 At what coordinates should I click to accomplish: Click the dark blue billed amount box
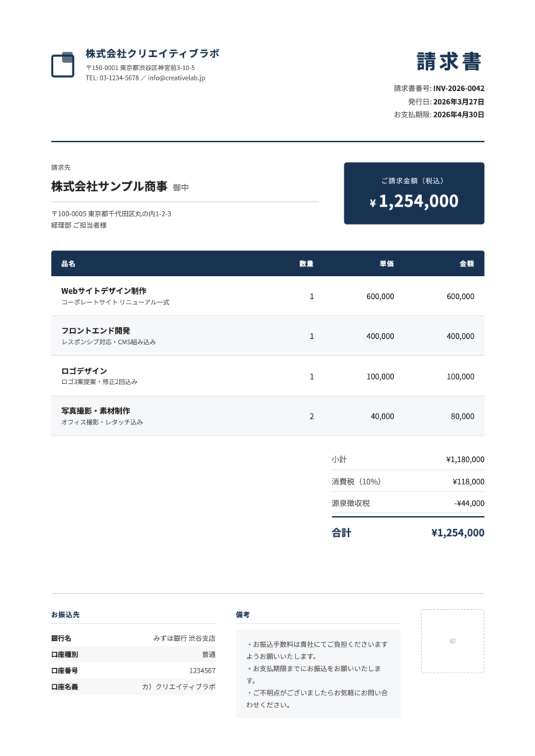click(414, 193)
